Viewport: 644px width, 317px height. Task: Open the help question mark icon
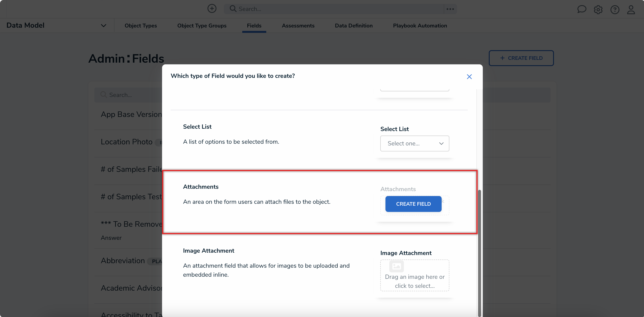(x=615, y=9)
